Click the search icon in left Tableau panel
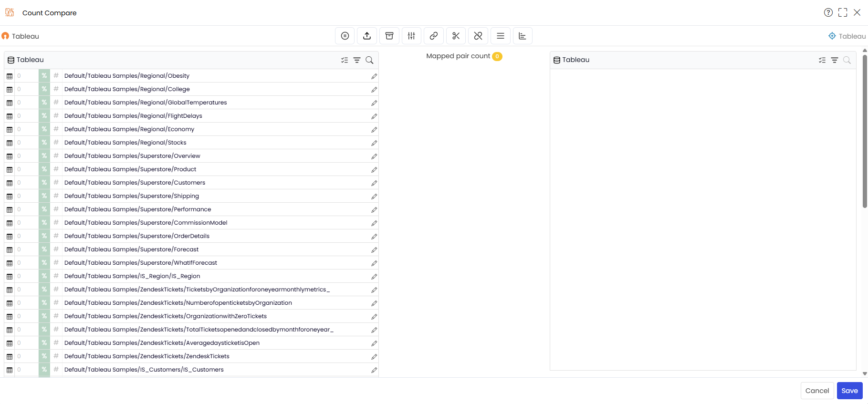This screenshot has width=868, height=404. pos(369,60)
